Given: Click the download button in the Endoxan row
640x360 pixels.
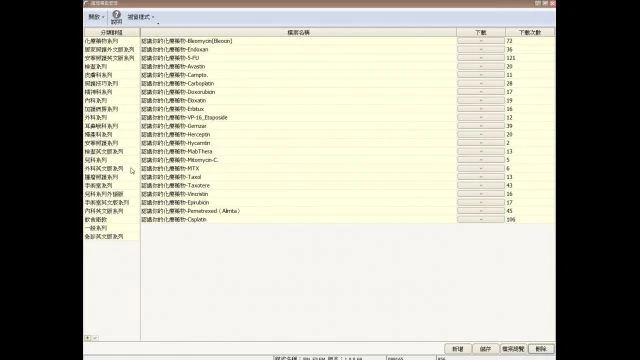Looking at the screenshot, I should coord(481,49).
